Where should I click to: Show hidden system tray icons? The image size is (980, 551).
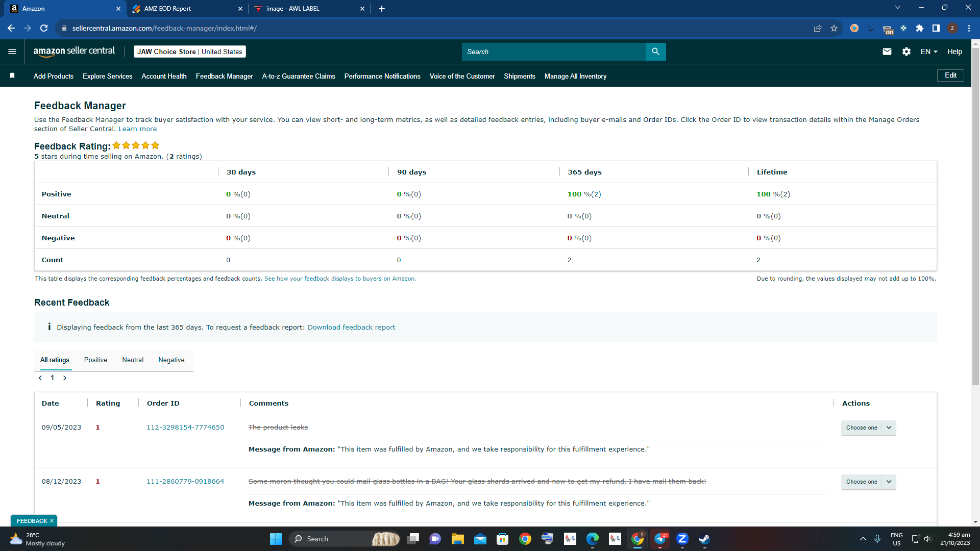pos(863,539)
